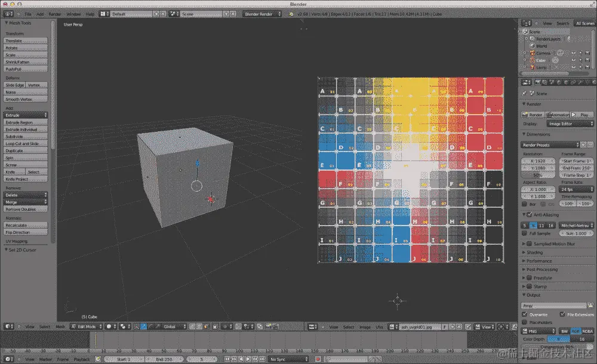This screenshot has width=597, height=364.
Task: Open the Render Presets dropdown
Action: coord(550,145)
